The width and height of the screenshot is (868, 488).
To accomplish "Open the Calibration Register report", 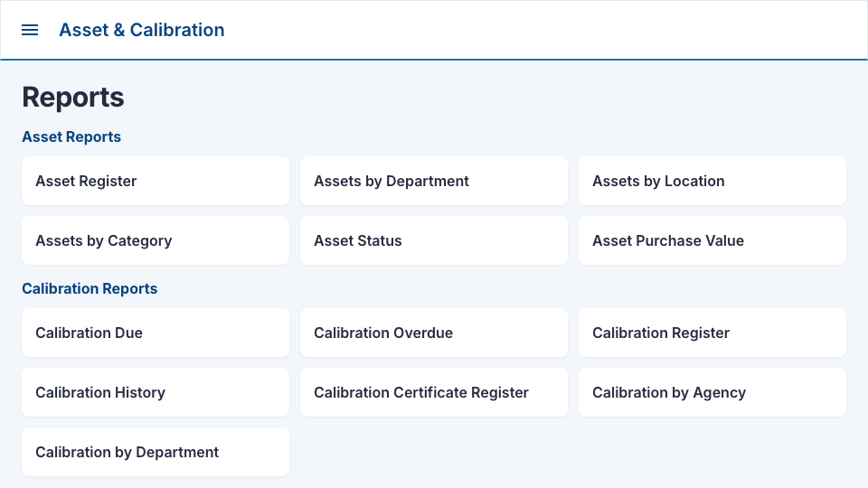I will click(712, 333).
